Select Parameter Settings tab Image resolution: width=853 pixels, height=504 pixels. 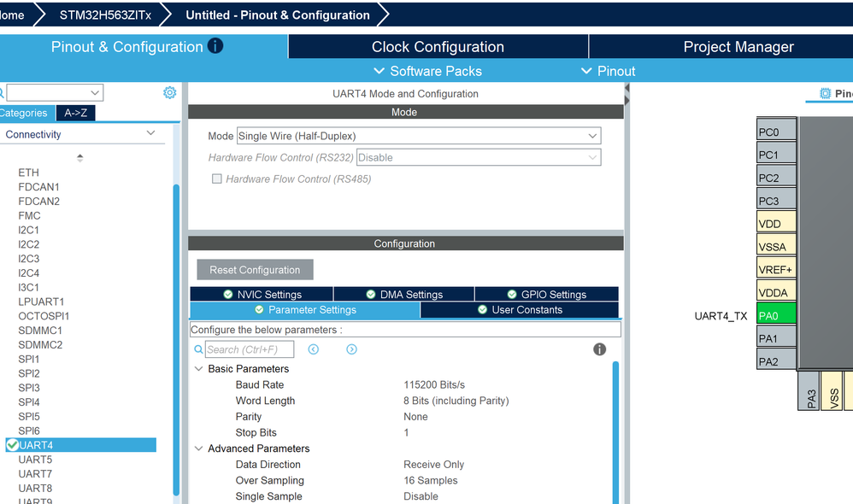click(304, 310)
